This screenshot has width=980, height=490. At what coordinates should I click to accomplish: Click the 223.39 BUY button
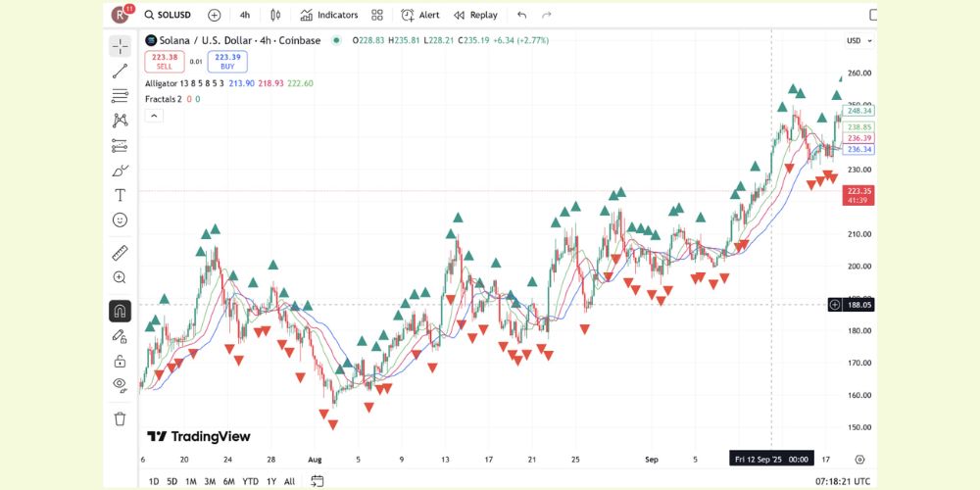coord(227,62)
